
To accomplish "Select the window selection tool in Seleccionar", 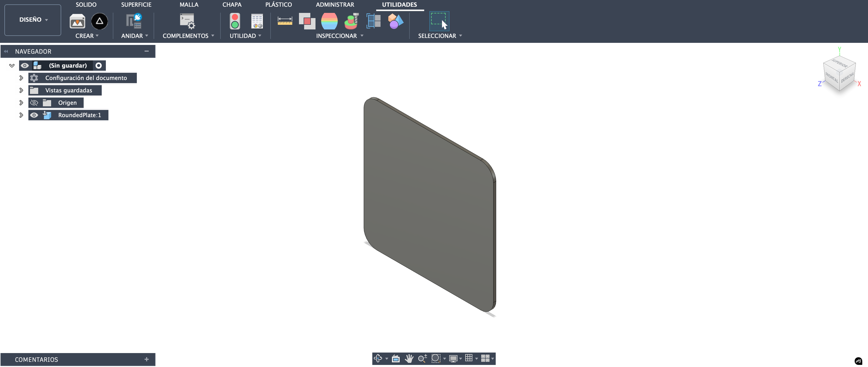I will click(439, 21).
